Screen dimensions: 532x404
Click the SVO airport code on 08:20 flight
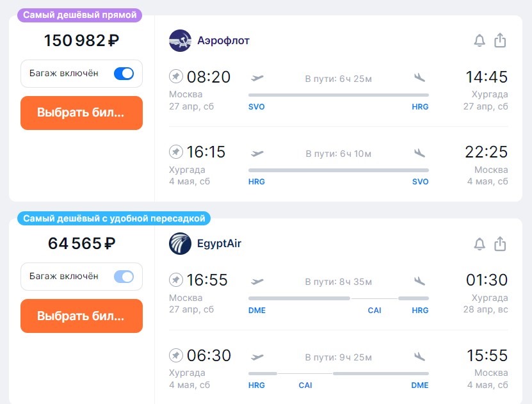(257, 107)
